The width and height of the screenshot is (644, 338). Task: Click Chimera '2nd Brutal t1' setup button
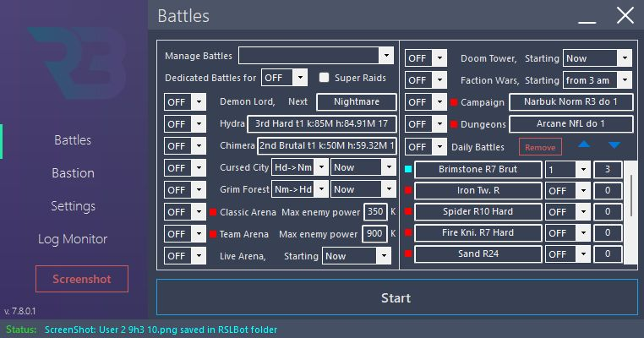(x=327, y=146)
